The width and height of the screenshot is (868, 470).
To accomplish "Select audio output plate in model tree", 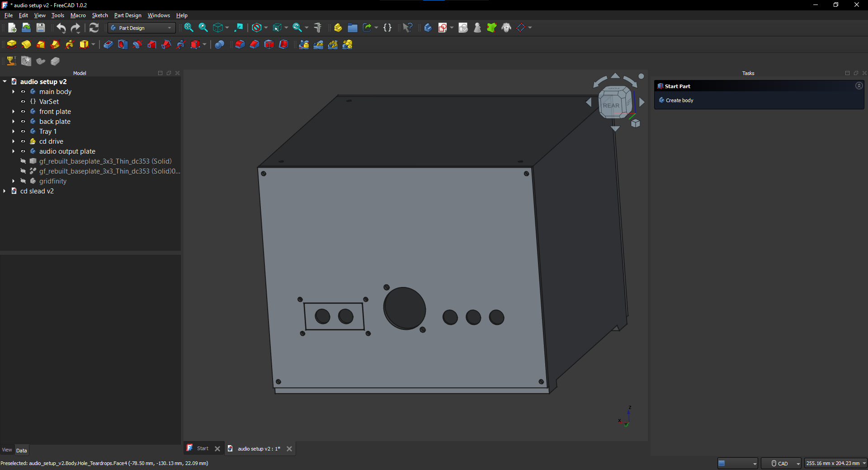I will pos(67,151).
